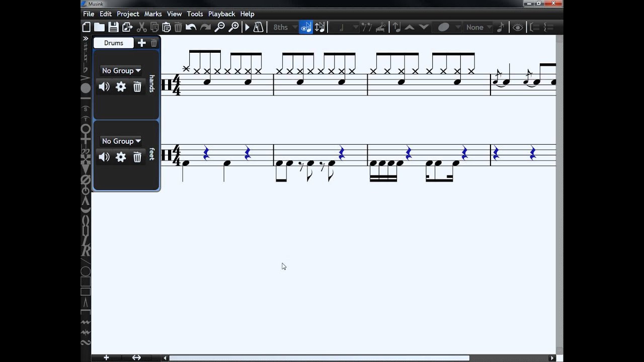This screenshot has height=362, width=644.
Task: Redo the last undone action
Action: coord(205,27)
